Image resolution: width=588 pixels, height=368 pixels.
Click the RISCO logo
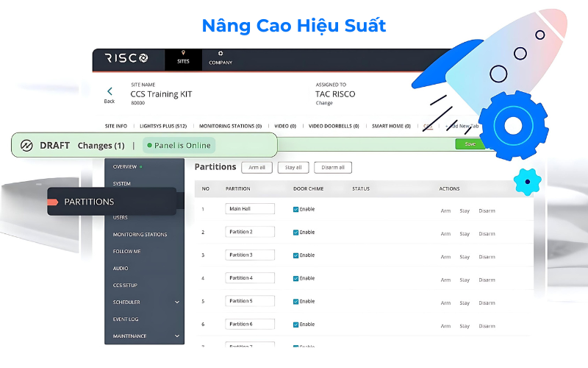point(126,58)
